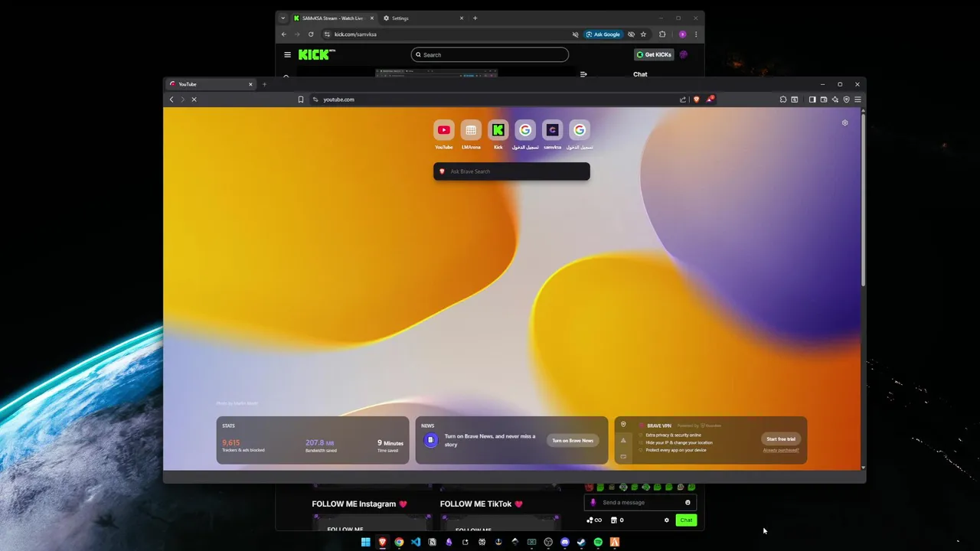Viewport: 980px width, 551px height.
Task: Toggle Brave sidebar panel icon
Action: pos(812,99)
